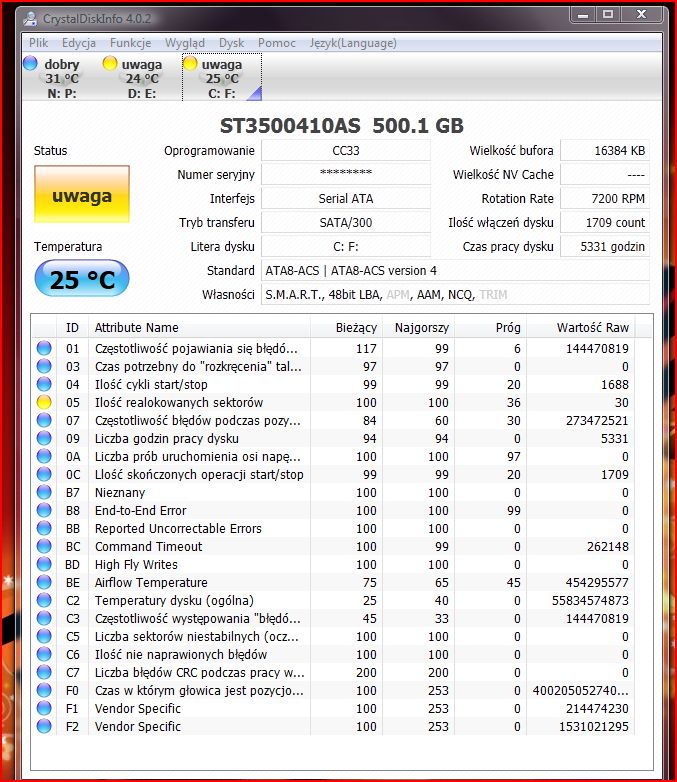Screen dimensions: 677x782
Task: Click the status icon for attribute 09
Action: tap(44, 438)
